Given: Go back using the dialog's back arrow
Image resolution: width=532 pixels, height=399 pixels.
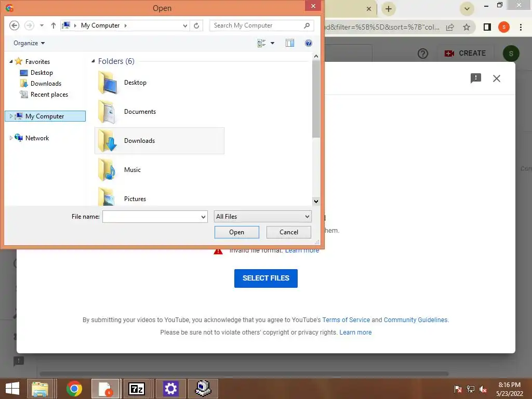Looking at the screenshot, I should point(14,25).
